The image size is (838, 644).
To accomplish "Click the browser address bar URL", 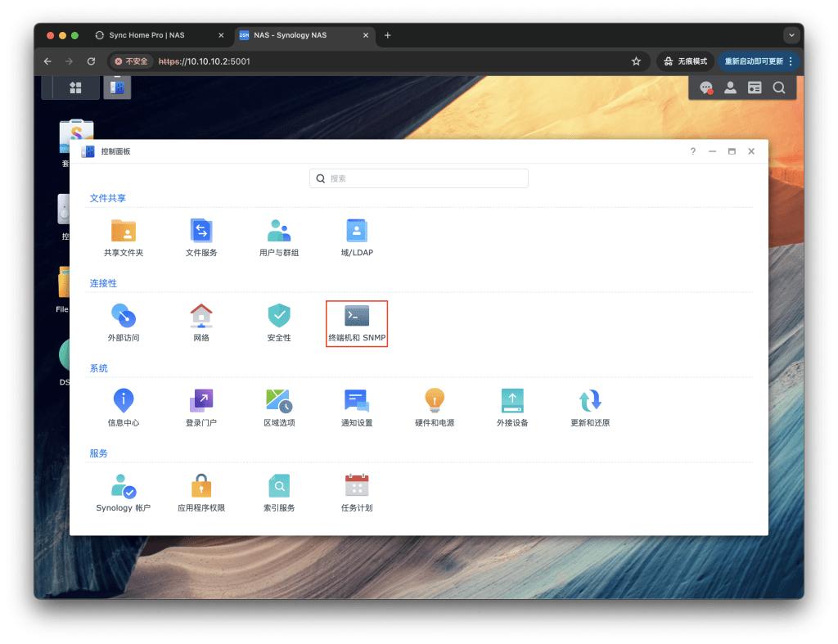I will coord(204,61).
